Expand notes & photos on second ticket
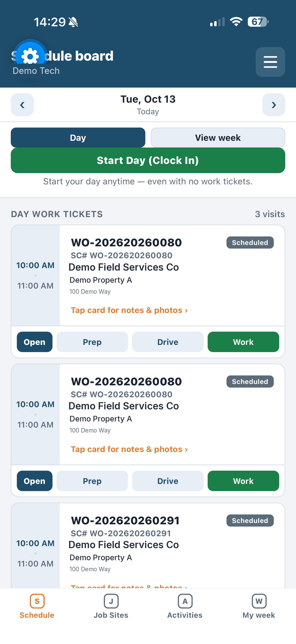The width and height of the screenshot is (296, 644). 129,449
